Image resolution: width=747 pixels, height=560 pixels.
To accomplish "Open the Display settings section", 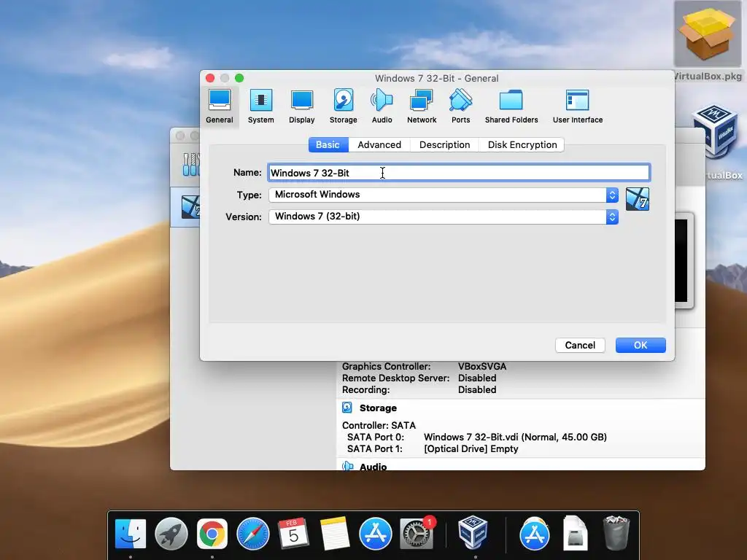I will 301,106.
